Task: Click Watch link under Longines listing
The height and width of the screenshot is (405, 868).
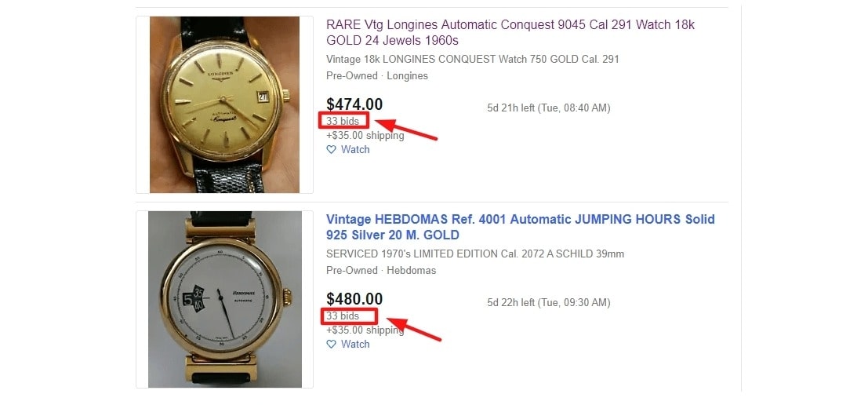Action: pos(355,150)
